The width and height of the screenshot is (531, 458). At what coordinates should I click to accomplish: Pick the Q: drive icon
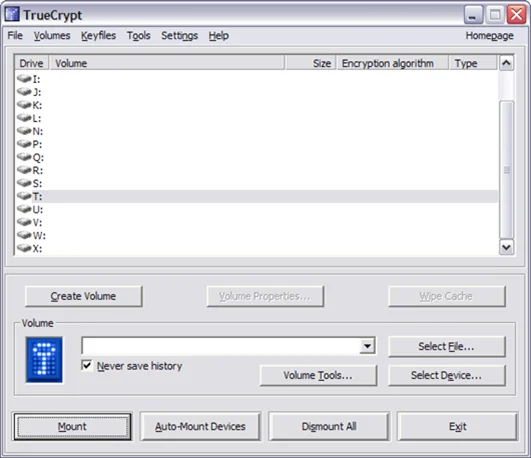24,157
